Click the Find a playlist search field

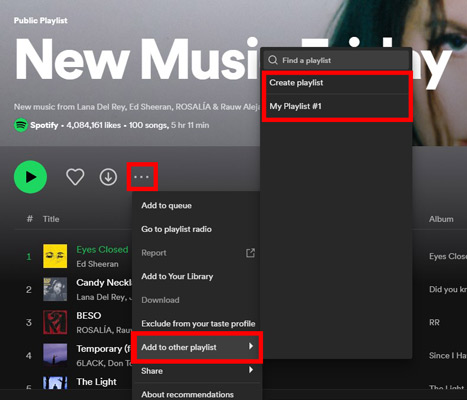pos(336,60)
